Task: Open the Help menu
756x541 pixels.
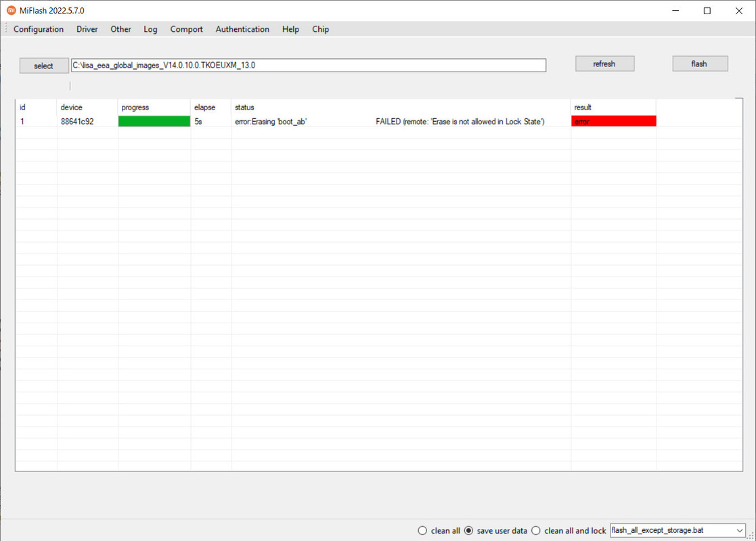Action: point(291,29)
